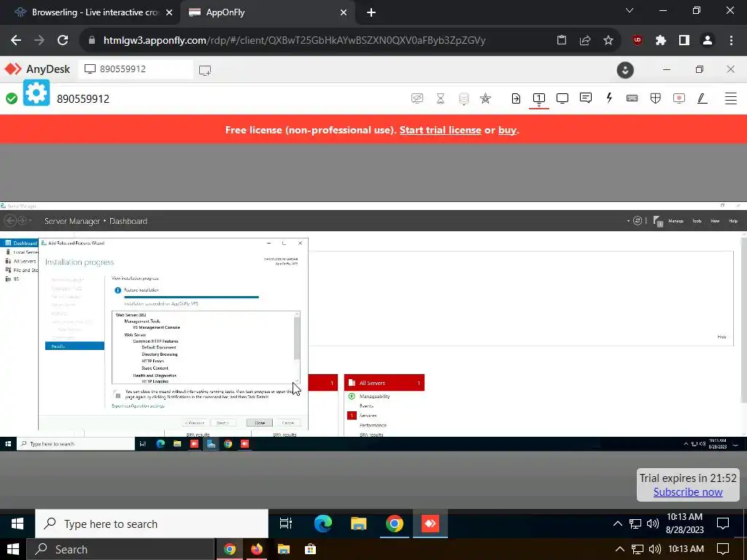Screen dimensions: 747x560
Task: Click the All Servers red tile header
Action: (384, 383)
